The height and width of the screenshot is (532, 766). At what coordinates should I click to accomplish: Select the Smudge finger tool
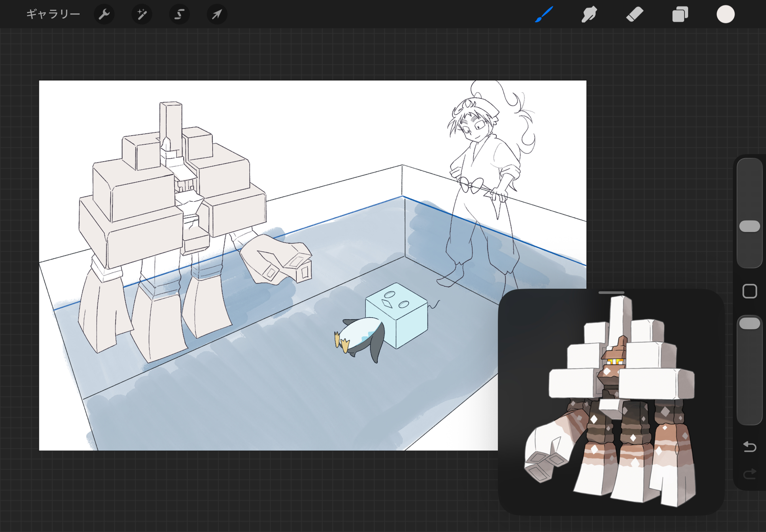(x=589, y=15)
